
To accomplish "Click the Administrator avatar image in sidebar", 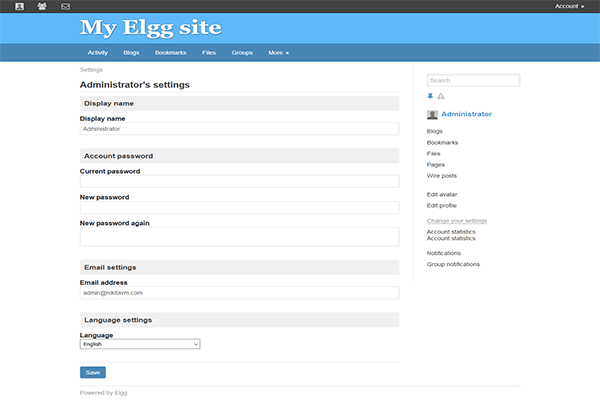I will [x=432, y=115].
